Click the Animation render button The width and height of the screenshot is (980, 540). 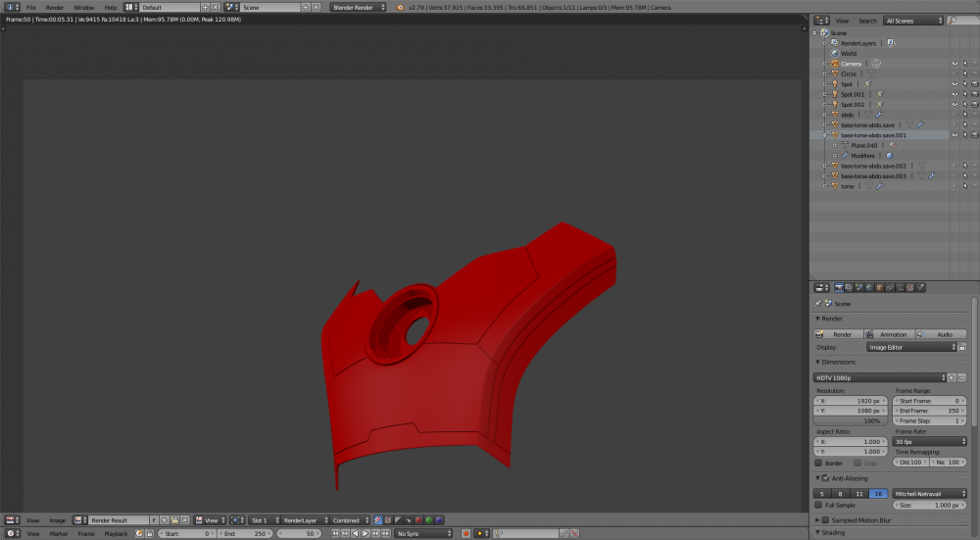[890, 334]
